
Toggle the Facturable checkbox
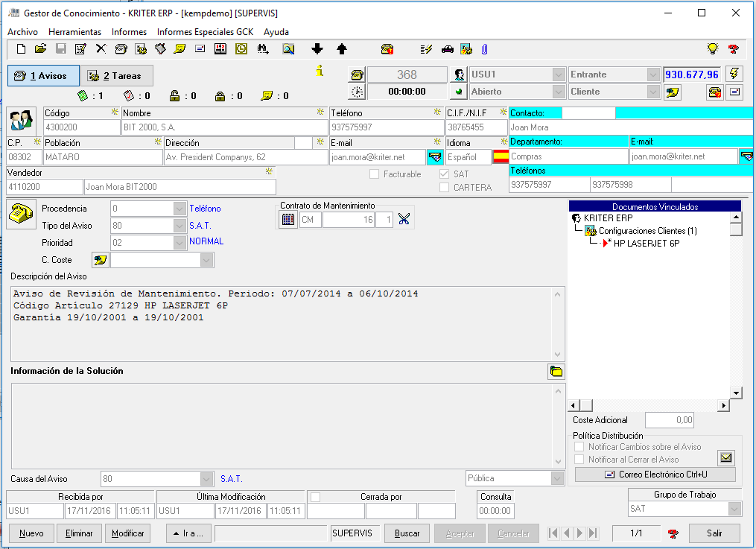pyautogui.click(x=374, y=174)
